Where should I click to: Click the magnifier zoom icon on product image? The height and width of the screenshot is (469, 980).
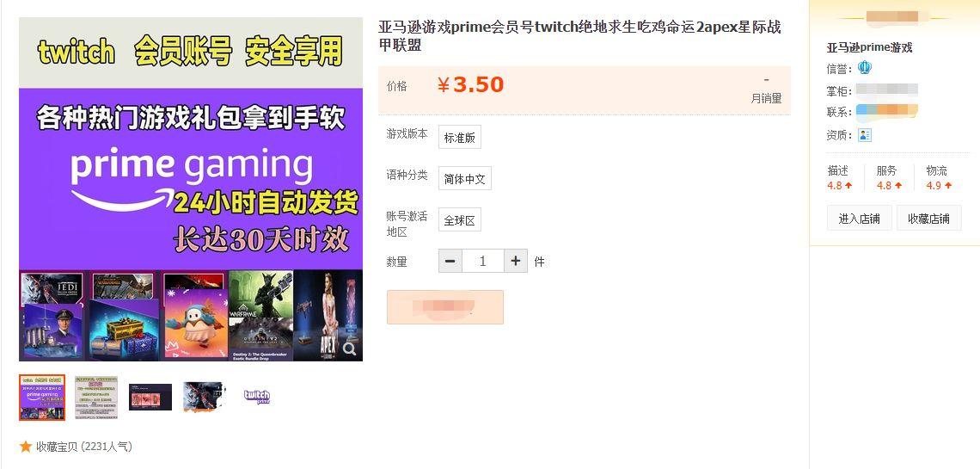349,349
